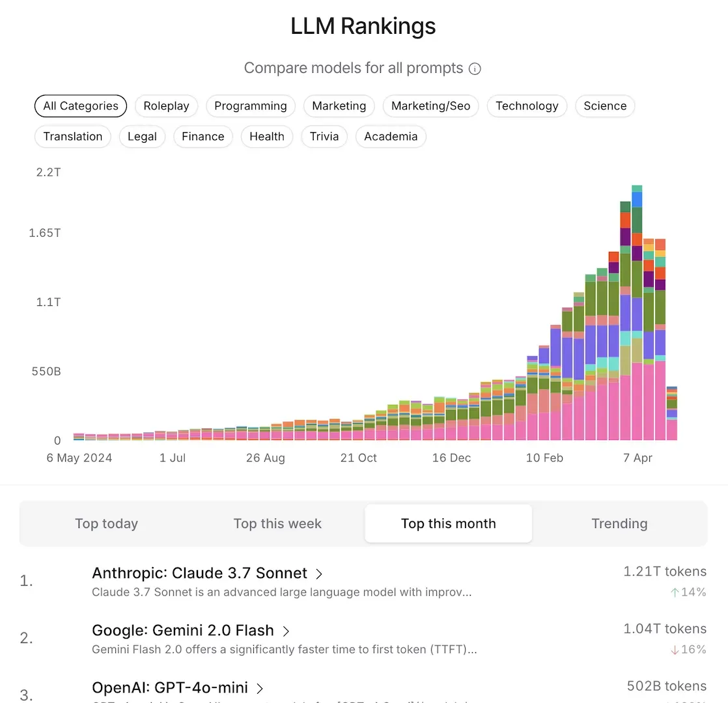Click chevron next to Claude 3.7 Sonnet
This screenshot has width=728, height=703.
click(319, 574)
